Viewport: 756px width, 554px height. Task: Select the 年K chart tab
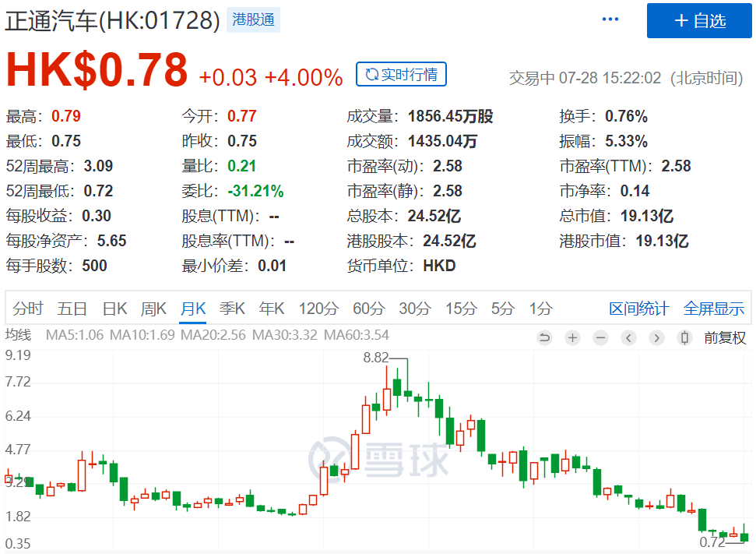(x=272, y=309)
